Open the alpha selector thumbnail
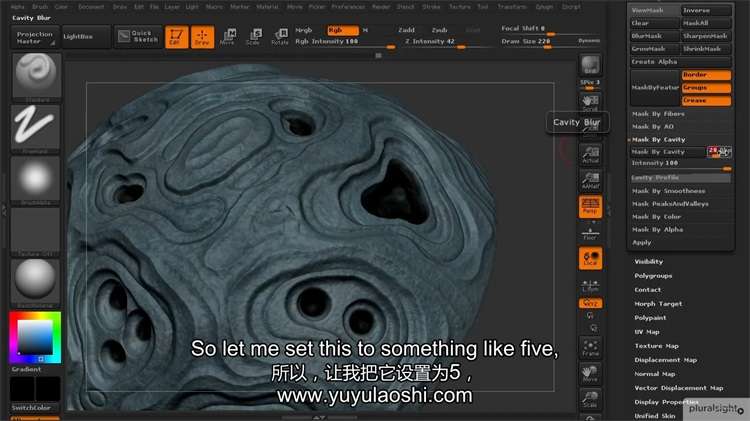This screenshot has width=750, height=421. point(35,179)
